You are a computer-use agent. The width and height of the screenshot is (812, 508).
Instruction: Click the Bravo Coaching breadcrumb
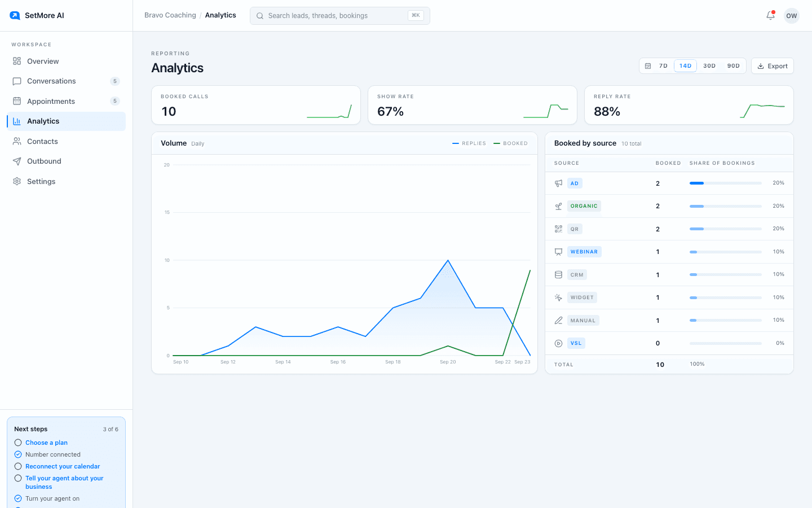pyautogui.click(x=170, y=15)
